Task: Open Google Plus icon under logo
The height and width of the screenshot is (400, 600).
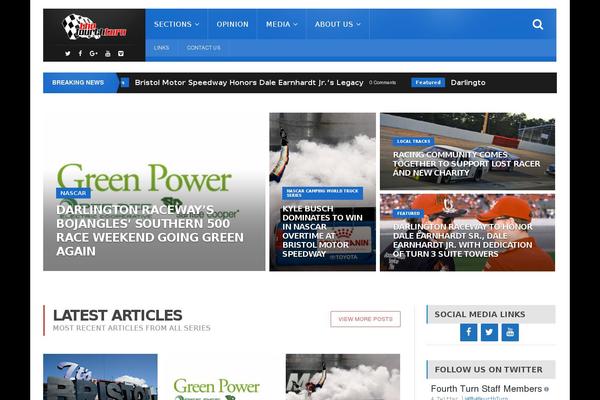Action: (x=93, y=54)
